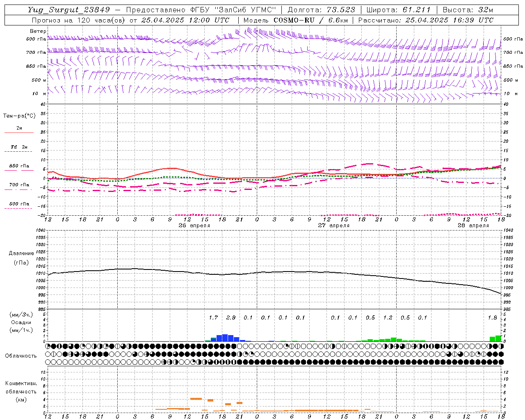This screenshot has width=525, height=420.
Task: Click the "(мм/3ч.)" precipitation unit label
Action: click(x=21, y=315)
